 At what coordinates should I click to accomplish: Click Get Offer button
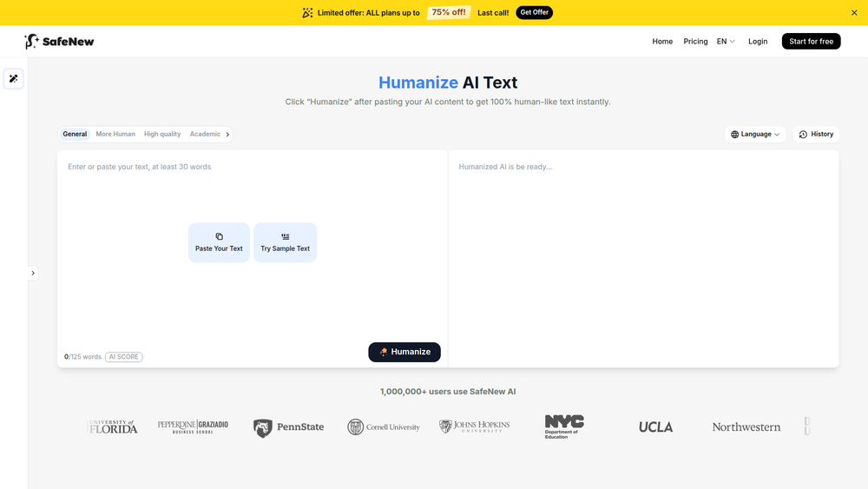point(534,12)
